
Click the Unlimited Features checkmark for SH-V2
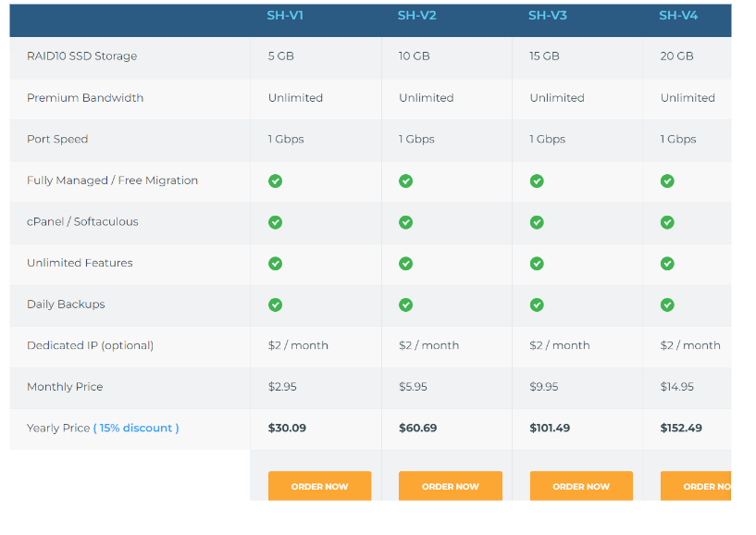tap(405, 264)
